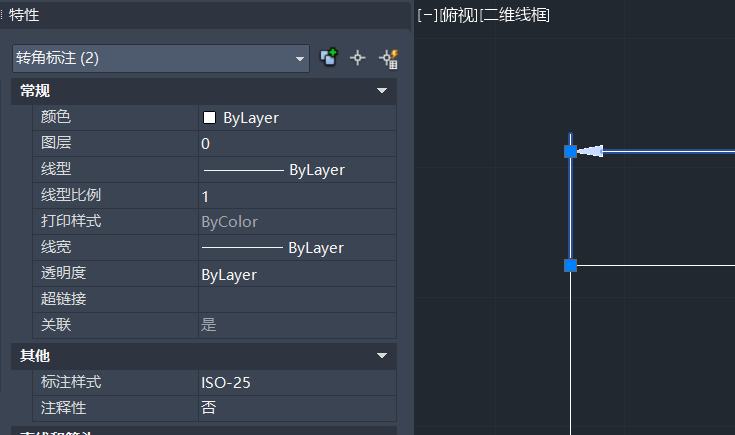Toggle the PICKADD selection mode icon
Screen dimensions: 735x435
pyautogui.click(x=329, y=58)
